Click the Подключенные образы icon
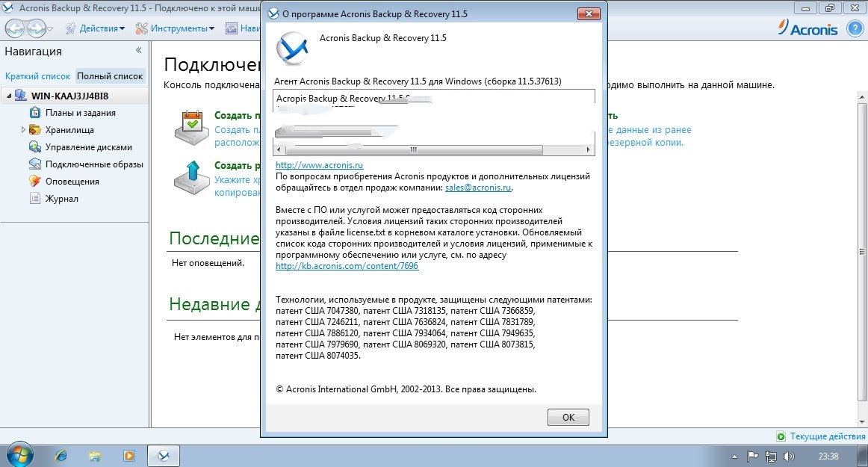This screenshot has width=868, height=467. (35, 164)
